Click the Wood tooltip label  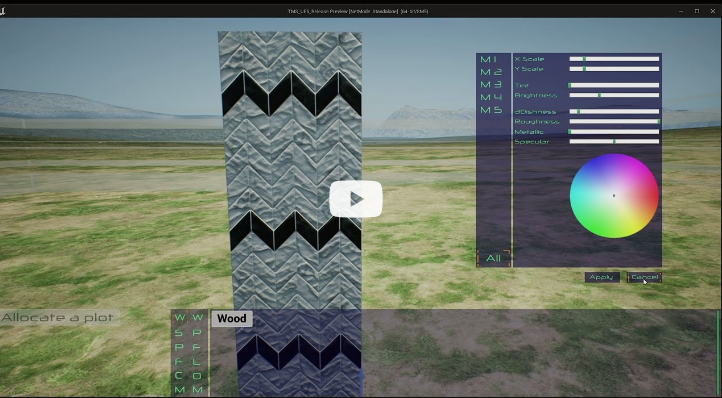coord(232,318)
